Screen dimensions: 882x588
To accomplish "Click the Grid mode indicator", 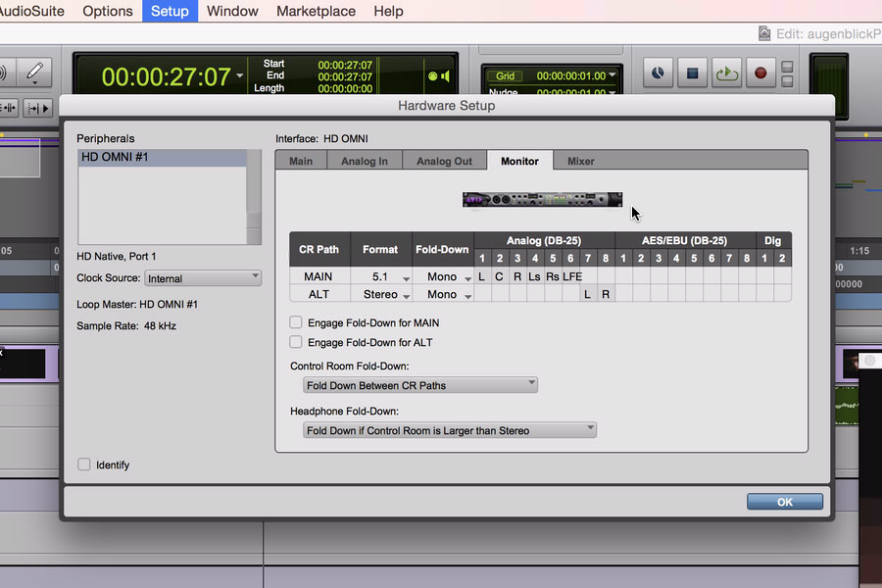I will point(506,75).
